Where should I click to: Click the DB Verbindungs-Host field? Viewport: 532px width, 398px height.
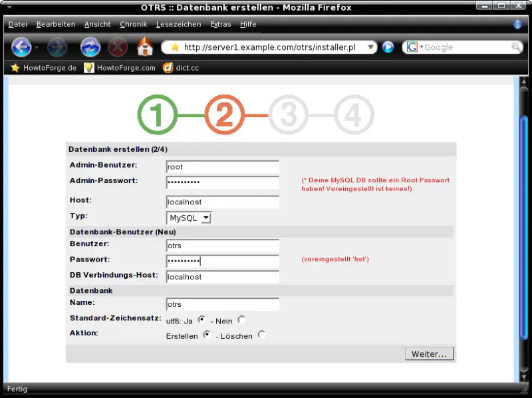tap(223, 277)
